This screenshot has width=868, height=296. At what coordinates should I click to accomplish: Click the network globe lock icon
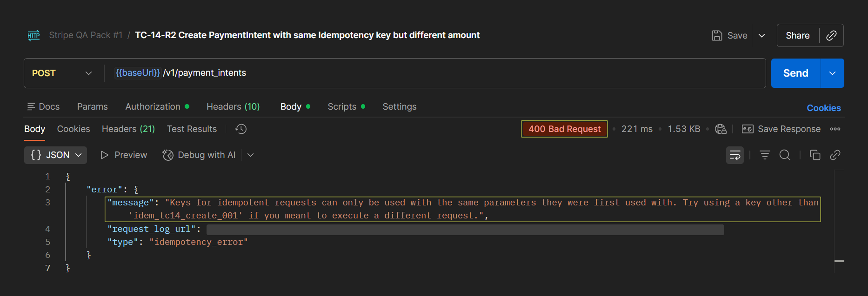click(x=721, y=129)
